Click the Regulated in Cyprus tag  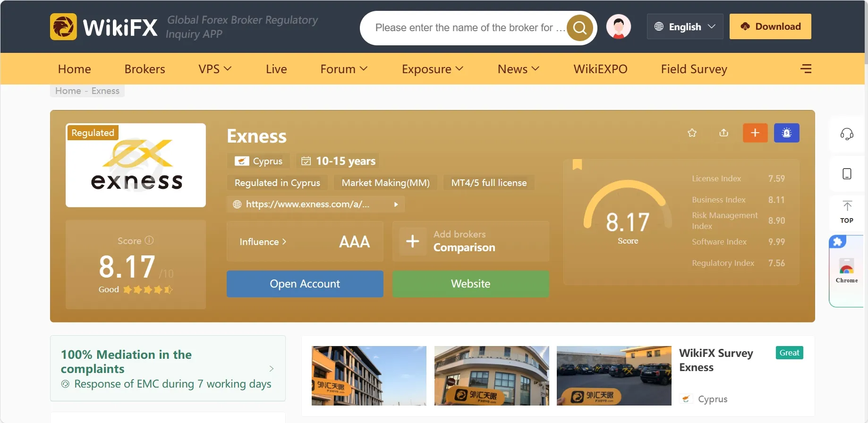coord(277,183)
